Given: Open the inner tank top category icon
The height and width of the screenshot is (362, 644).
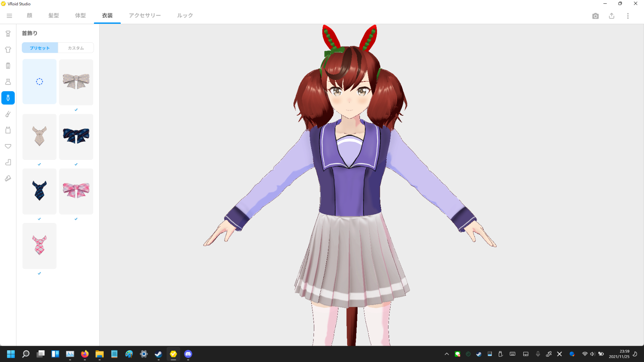Looking at the screenshot, I should [x=8, y=130].
